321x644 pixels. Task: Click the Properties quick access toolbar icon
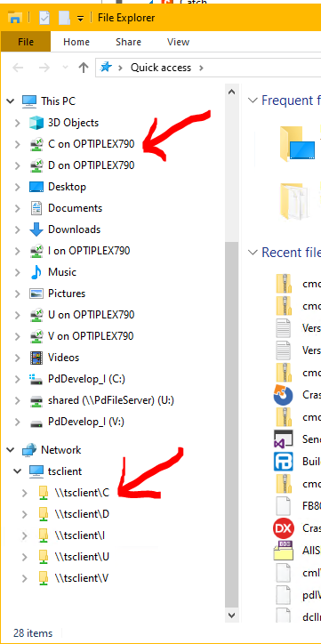click(44, 18)
